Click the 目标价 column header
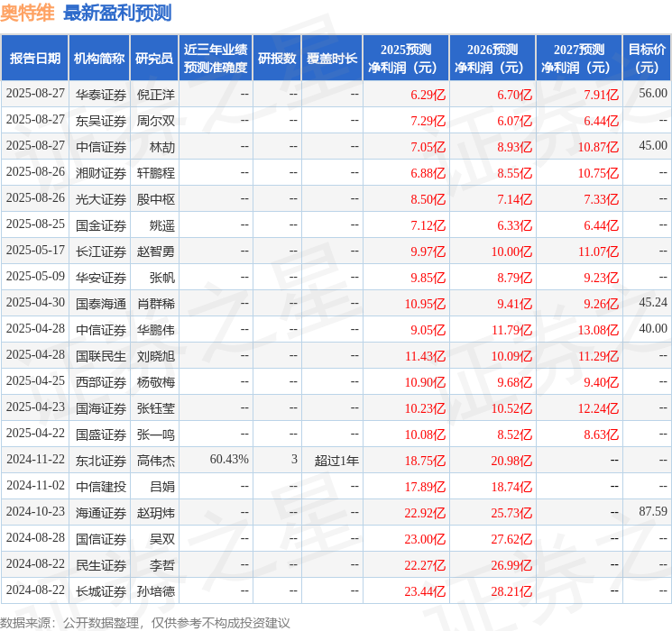Image resolution: width=672 pixels, height=631 pixels. (x=647, y=59)
